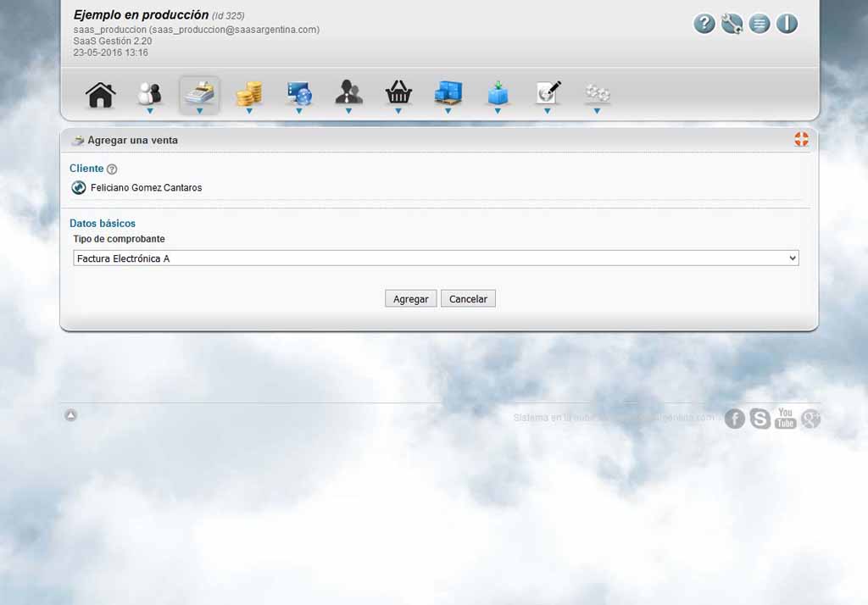Open the blue boxes on pallet menu
This screenshot has width=868, height=605.
(448, 95)
